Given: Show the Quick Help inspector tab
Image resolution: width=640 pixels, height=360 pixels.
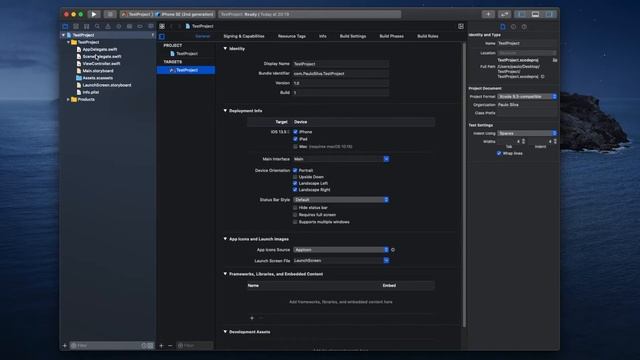Looking at the screenshot, I should (x=524, y=27).
